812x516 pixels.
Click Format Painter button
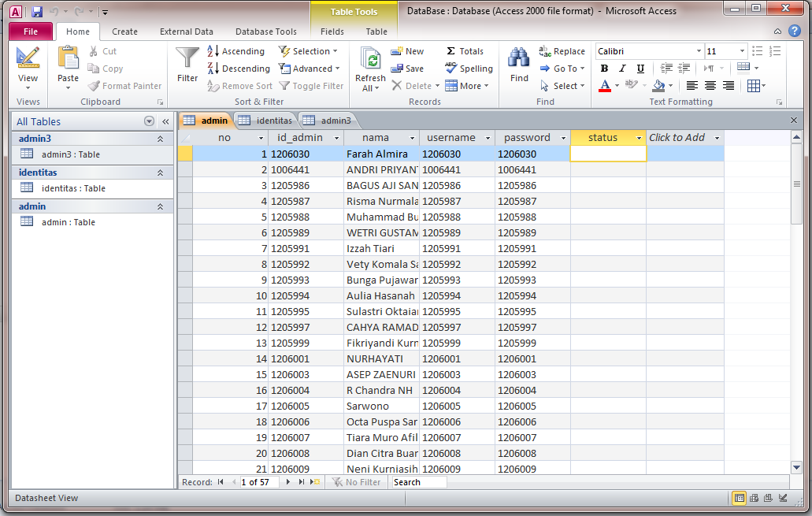pyautogui.click(x=124, y=86)
